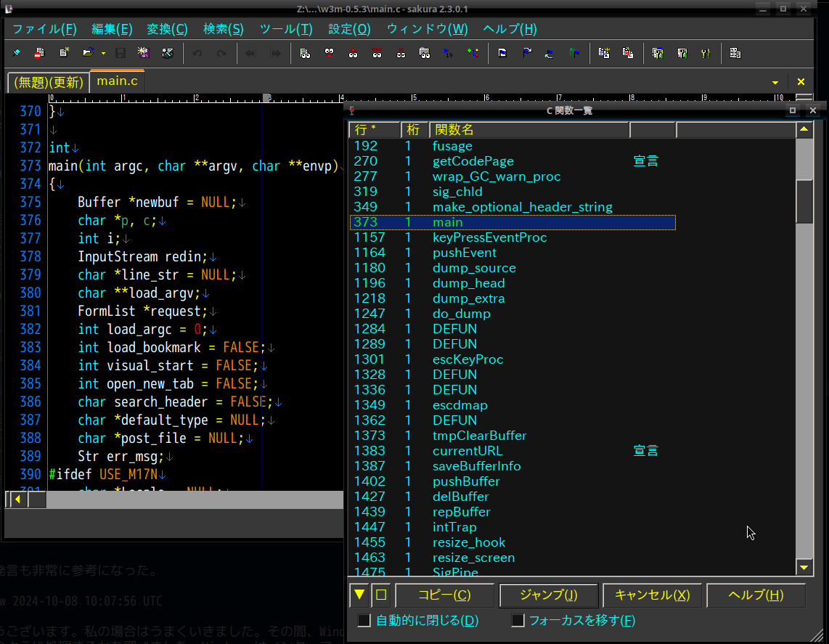Click the function list scroll-up arrow

(x=804, y=129)
